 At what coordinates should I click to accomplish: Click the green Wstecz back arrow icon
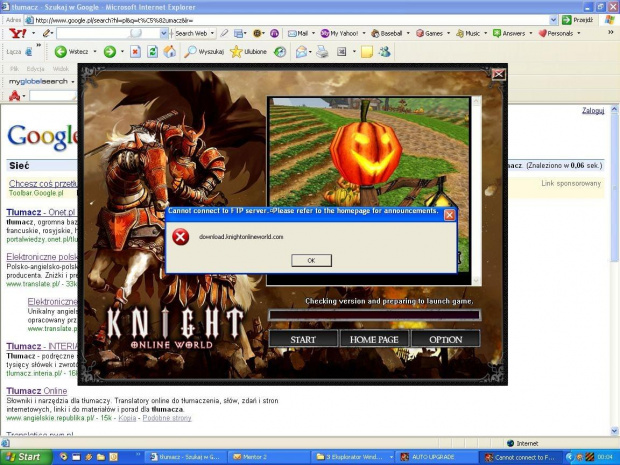click(x=60, y=52)
